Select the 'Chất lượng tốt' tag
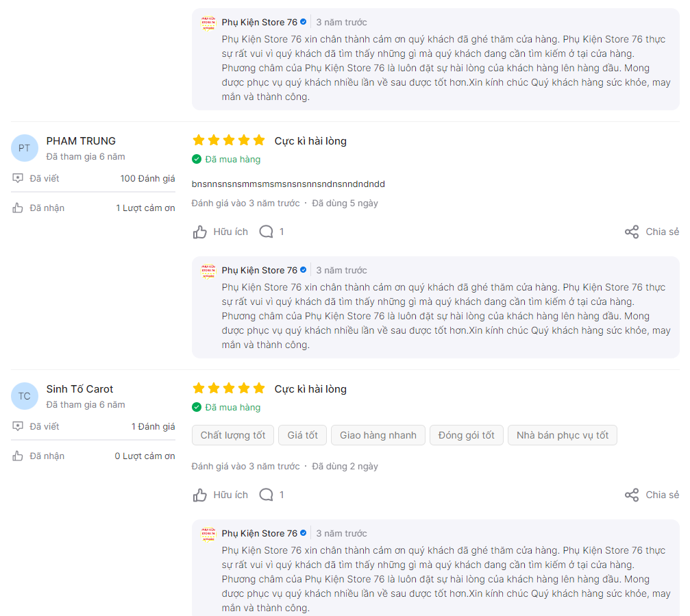 click(233, 435)
